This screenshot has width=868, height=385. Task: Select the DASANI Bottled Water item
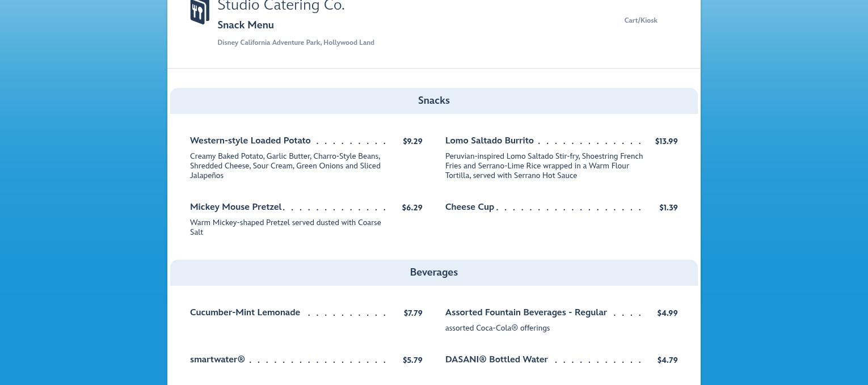(x=496, y=359)
